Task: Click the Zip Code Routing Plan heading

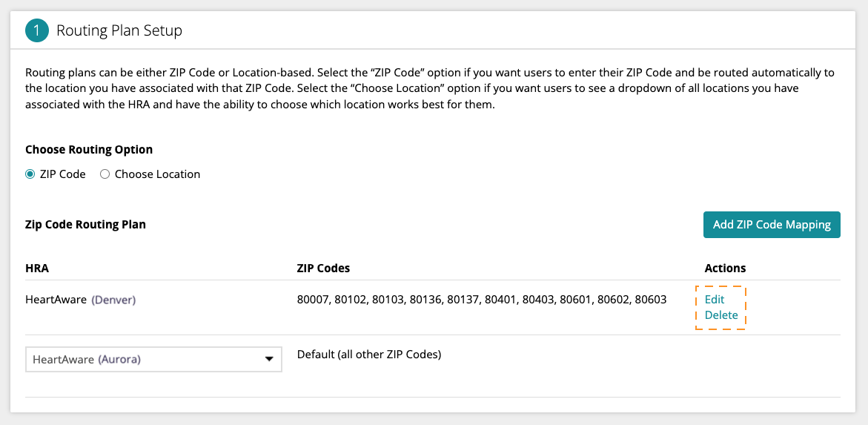Action: pos(86,225)
